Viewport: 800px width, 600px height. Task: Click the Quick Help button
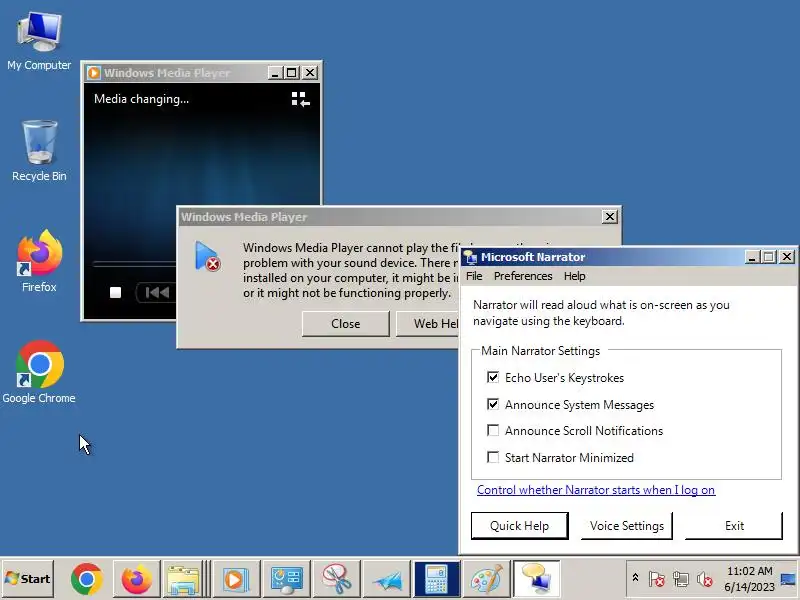(519, 526)
